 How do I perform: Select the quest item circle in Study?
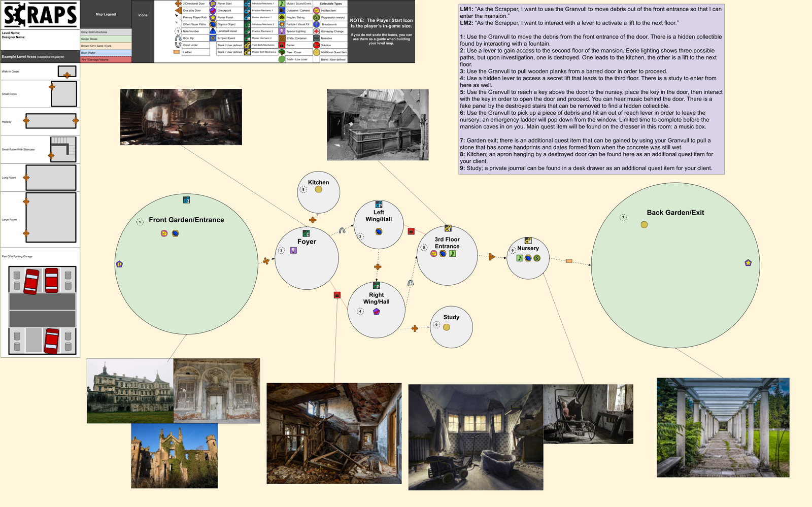tap(447, 327)
